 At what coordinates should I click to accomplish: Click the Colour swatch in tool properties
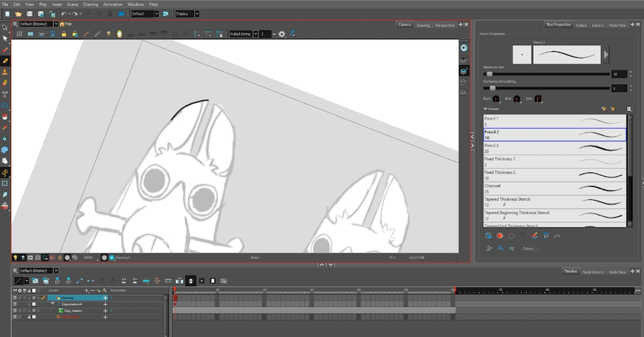(537, 249)
